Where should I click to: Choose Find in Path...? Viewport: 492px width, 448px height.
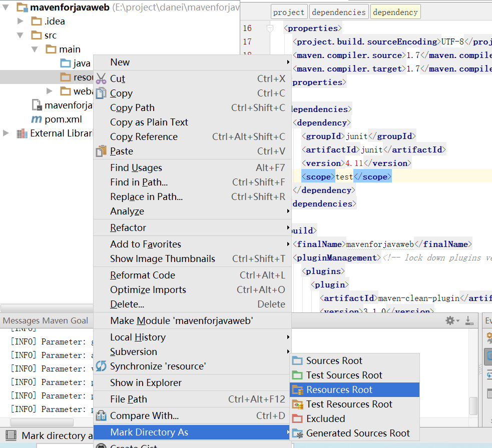[192, 182]
